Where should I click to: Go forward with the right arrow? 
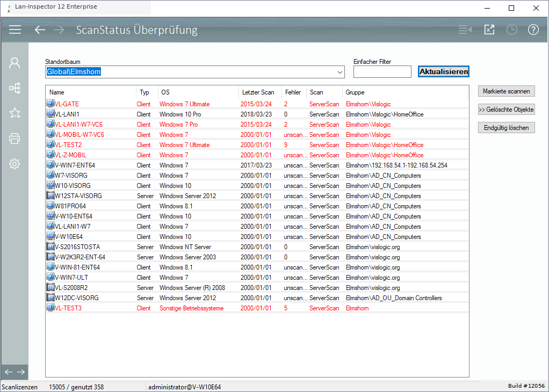click(x=59, y=30)
